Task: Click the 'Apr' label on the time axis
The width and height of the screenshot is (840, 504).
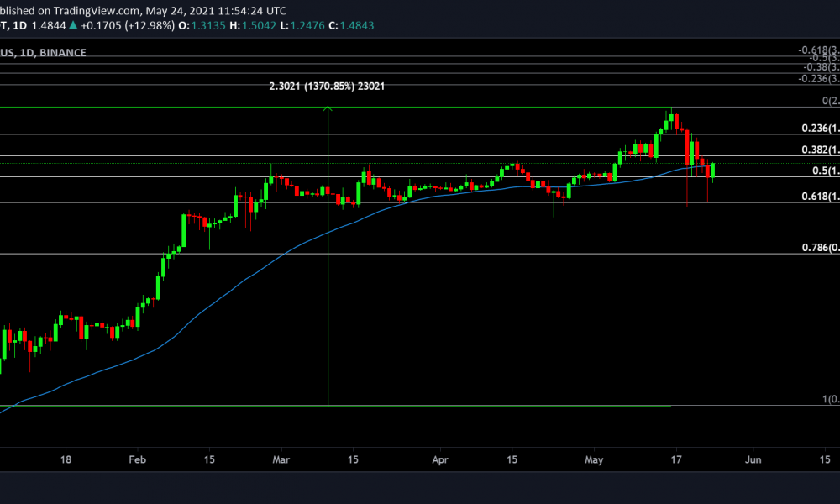Action: tap(440, 459)
